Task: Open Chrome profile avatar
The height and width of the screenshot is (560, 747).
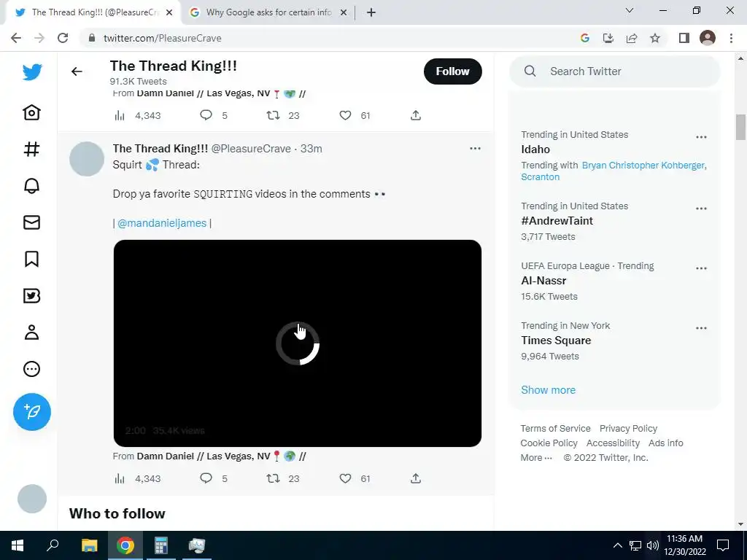Action: click(x=708, y=38)
